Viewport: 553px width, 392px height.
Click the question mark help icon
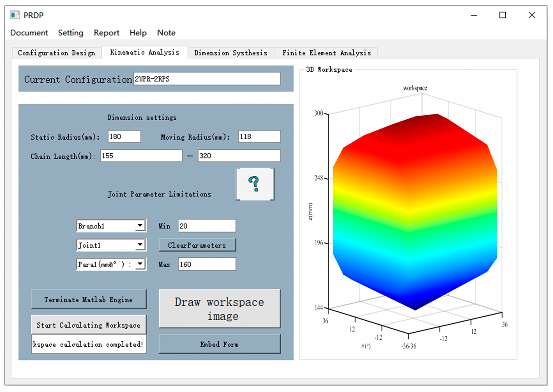coord(255,184)
